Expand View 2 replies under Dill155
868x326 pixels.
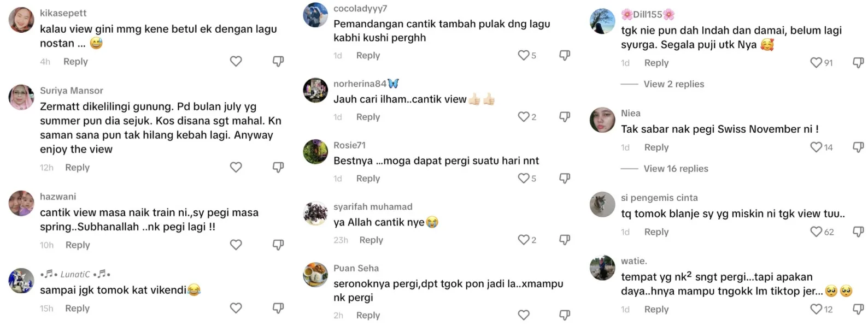pos(673,84)
